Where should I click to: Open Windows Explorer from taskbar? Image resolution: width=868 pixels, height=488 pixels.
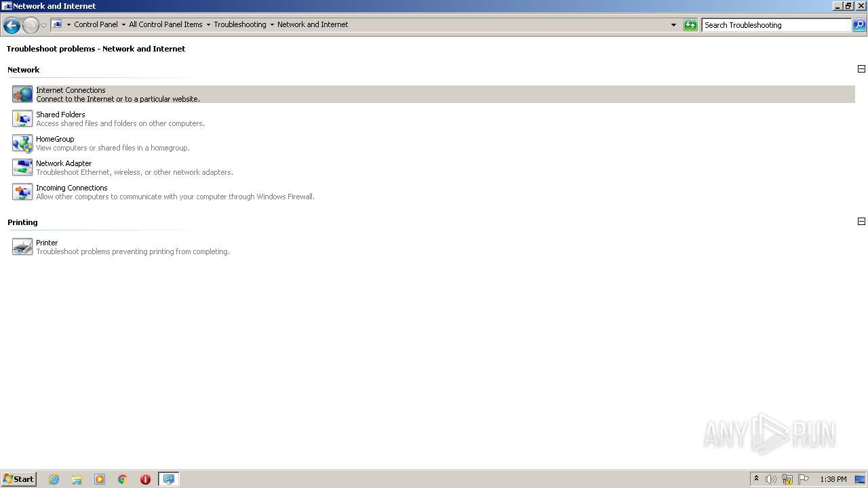[x=77, y=479]
